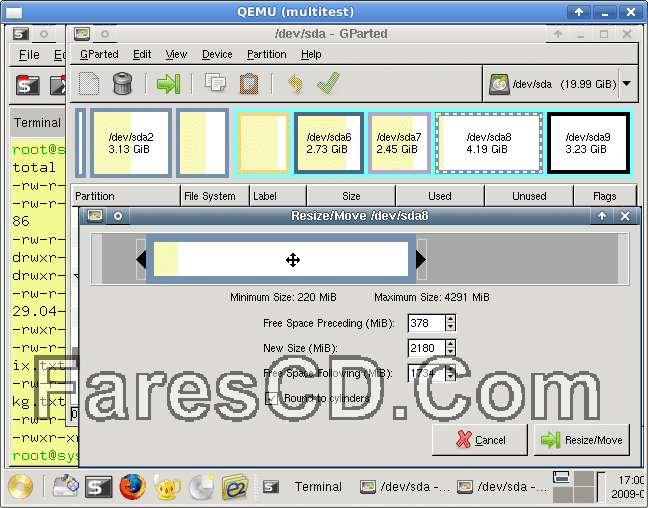Click the Undo last operation icon
Image resolution: width=648 pixels, height=508 pixels.
click(295, 83)
